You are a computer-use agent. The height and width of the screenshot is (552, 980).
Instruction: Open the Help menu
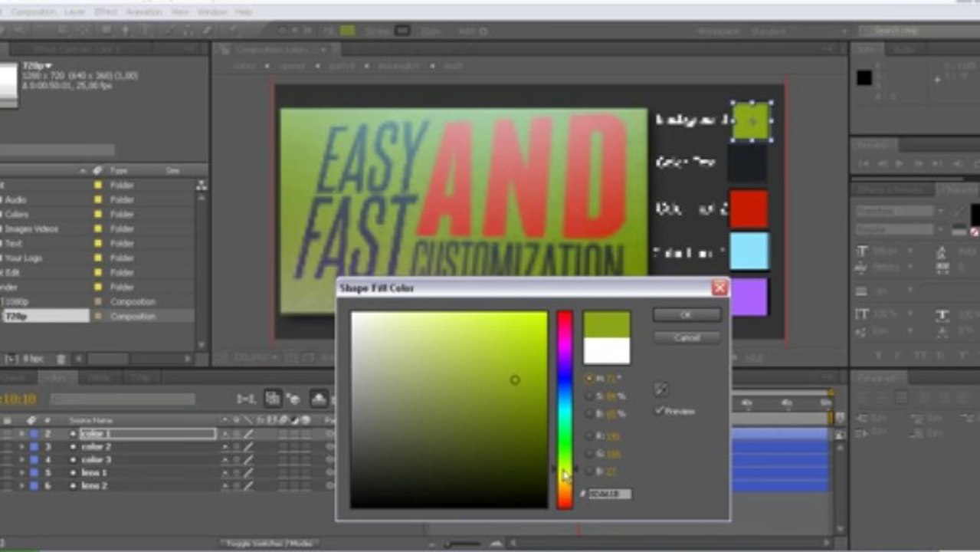click(244, 12)
